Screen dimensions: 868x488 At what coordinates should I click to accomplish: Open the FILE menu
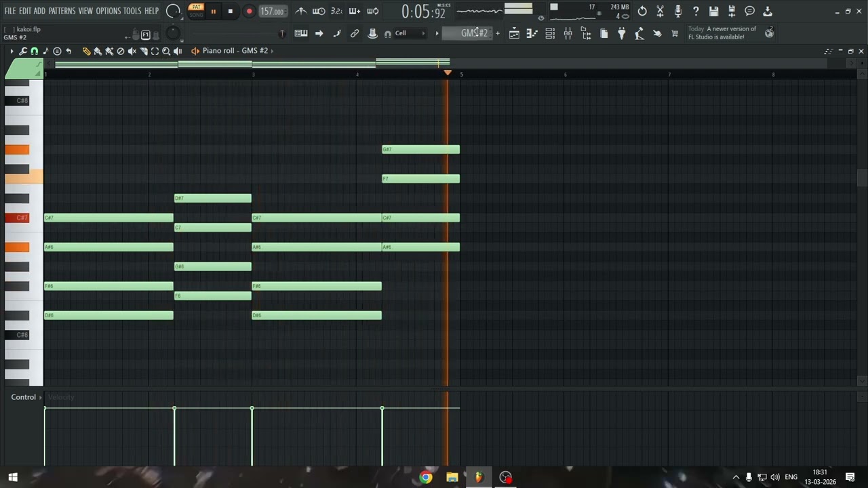(9, 11)
